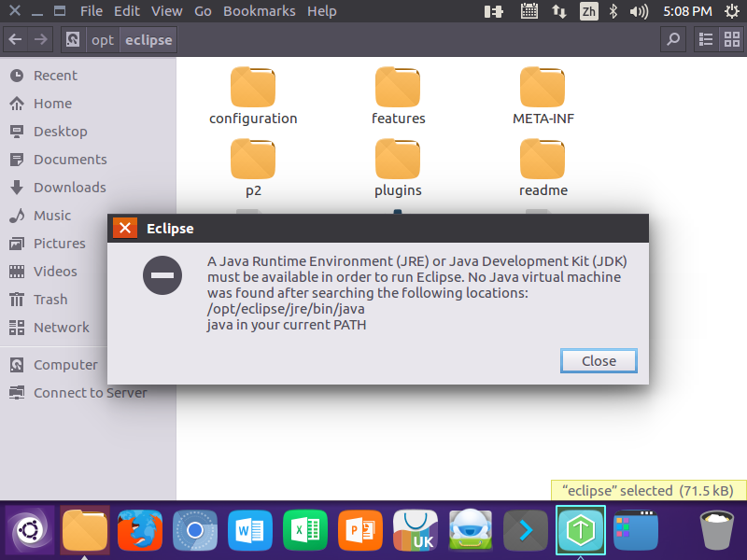Launch PowerPoint app from dock

(x=360, y=530)
